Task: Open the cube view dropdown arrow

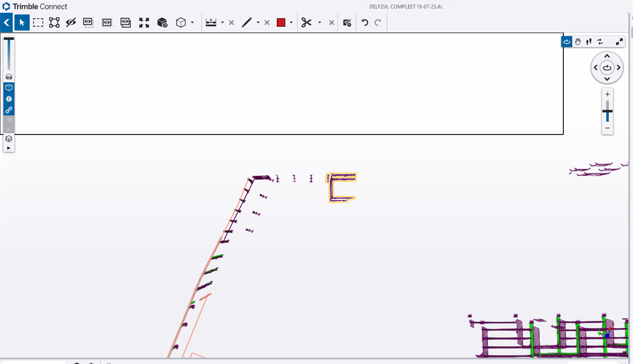Action: point(193,23)
